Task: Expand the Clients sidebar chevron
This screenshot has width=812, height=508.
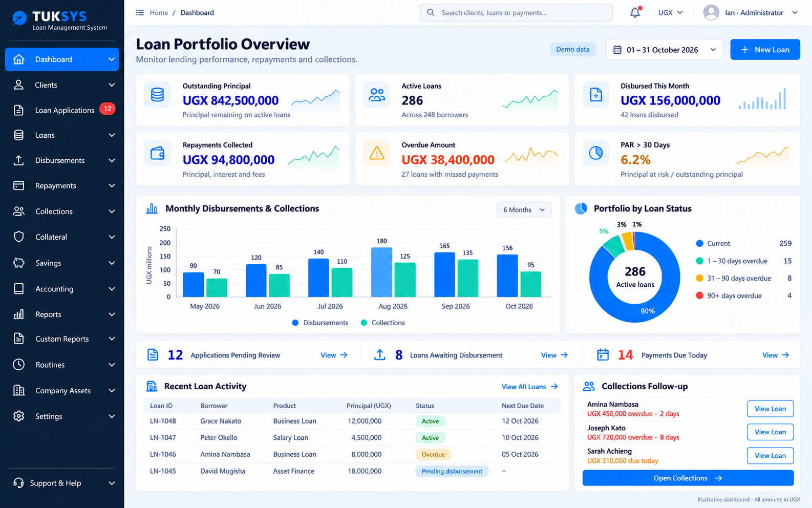Action: point(112,85)
